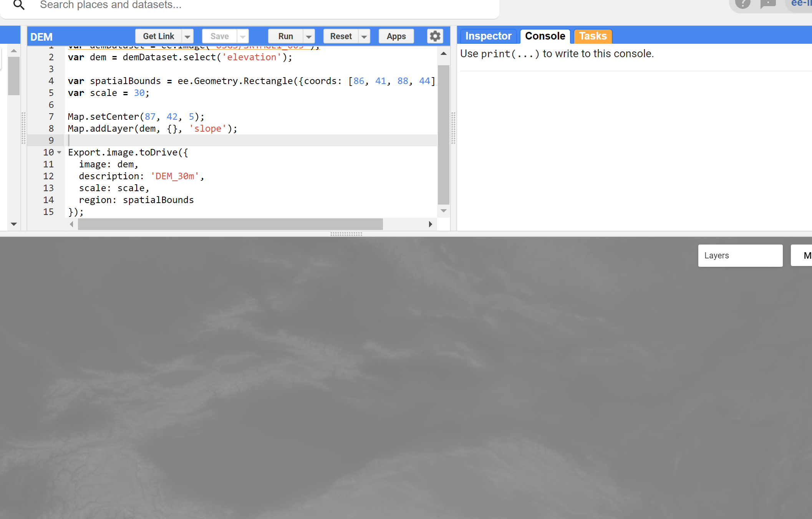Click the horizontal code scrollbar thumb

[x=230, y=224]
